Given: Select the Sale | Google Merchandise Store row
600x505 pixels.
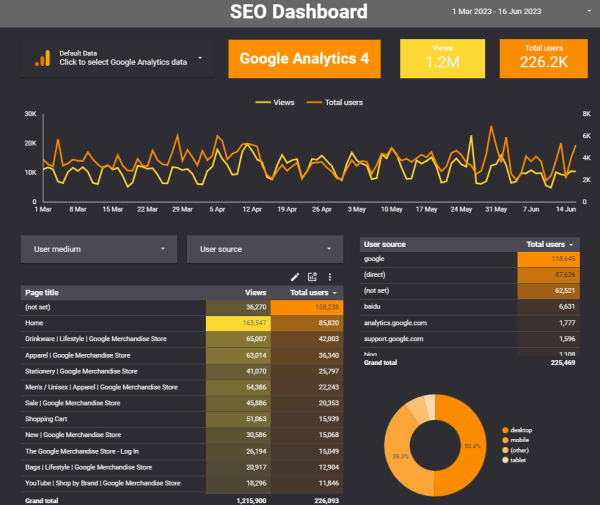Looking at the screenshot, I should pos(182,403).
